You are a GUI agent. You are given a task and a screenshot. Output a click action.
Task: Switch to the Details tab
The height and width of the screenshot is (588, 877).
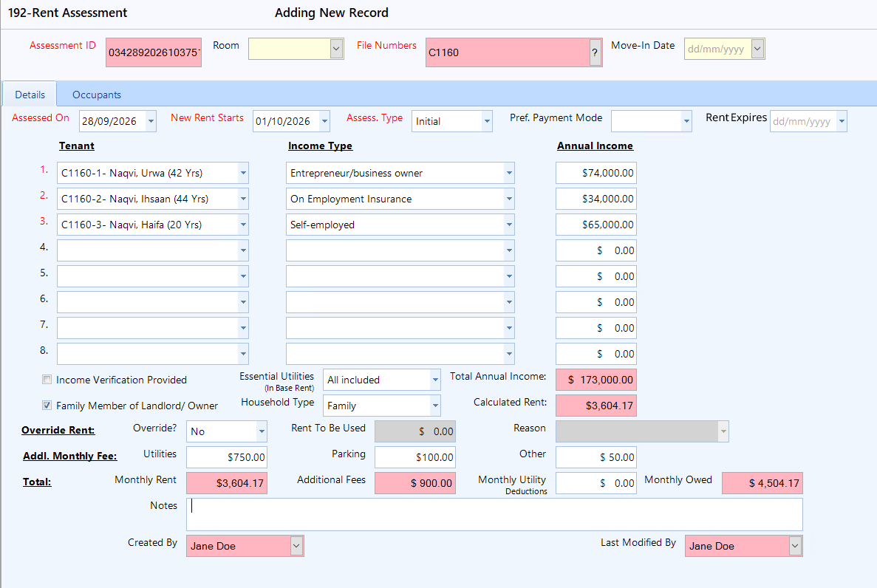tap(30, 95)
